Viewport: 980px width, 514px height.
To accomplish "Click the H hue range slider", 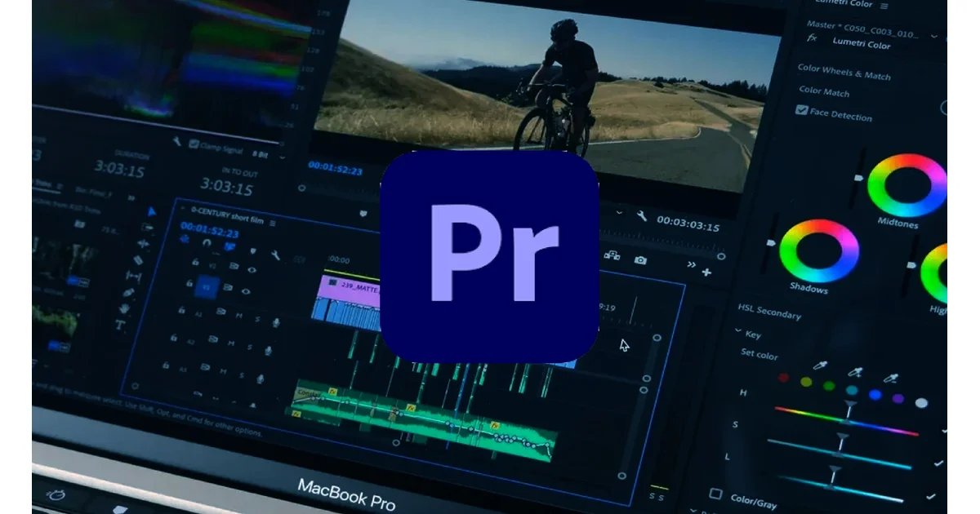I will (847, 420).
